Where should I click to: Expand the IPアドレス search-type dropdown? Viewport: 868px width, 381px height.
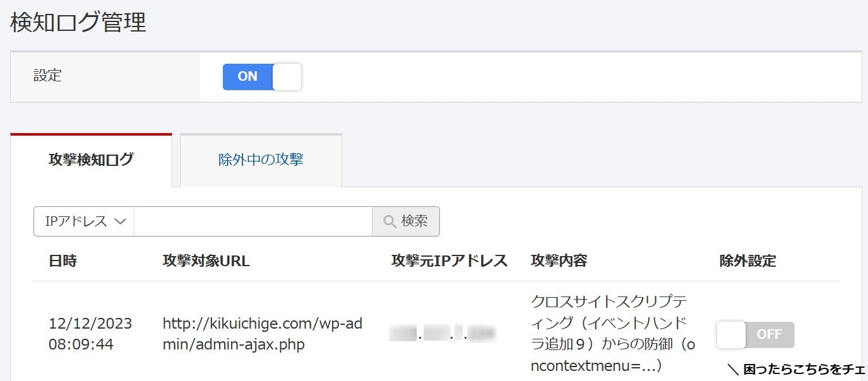tap(84, 221)
